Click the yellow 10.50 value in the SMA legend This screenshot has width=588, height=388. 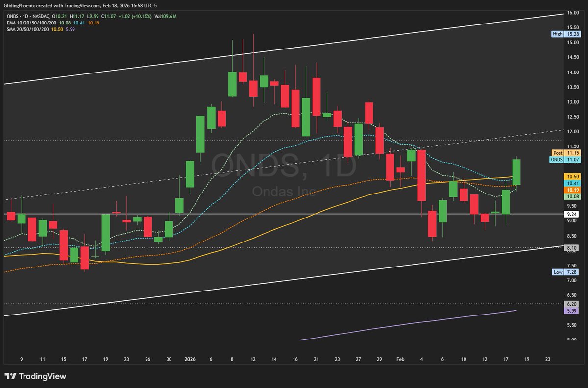click(58, 29)
